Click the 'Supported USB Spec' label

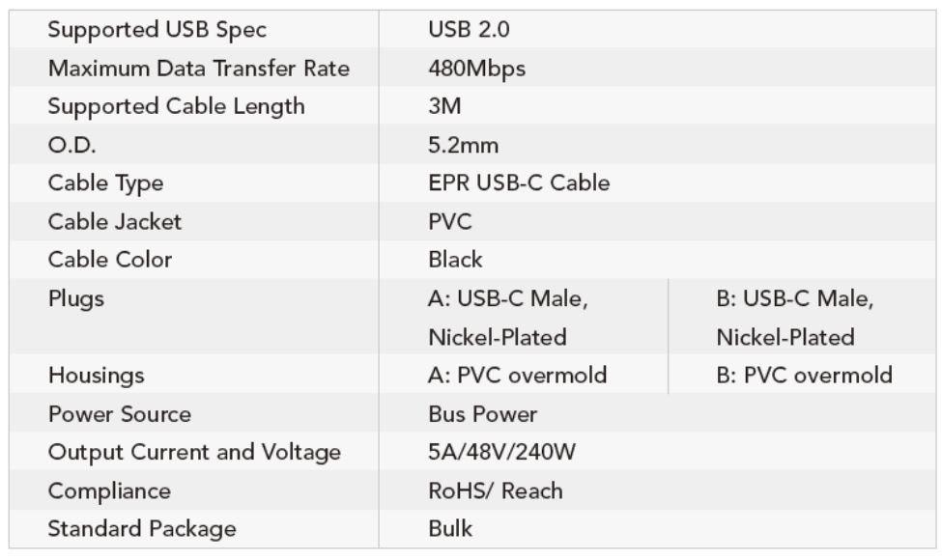coord(157,30)
